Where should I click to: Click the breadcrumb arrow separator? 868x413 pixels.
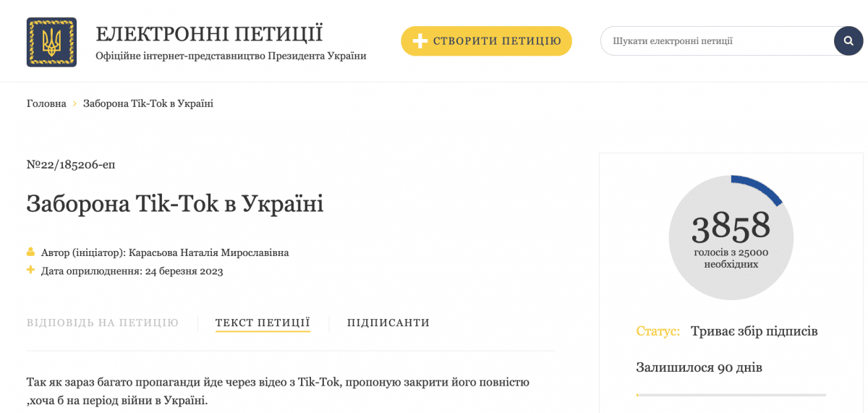(x=75, y=104)
